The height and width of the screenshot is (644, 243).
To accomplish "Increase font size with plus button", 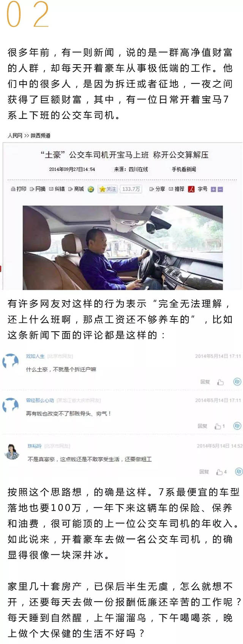I will coord(213,189).
